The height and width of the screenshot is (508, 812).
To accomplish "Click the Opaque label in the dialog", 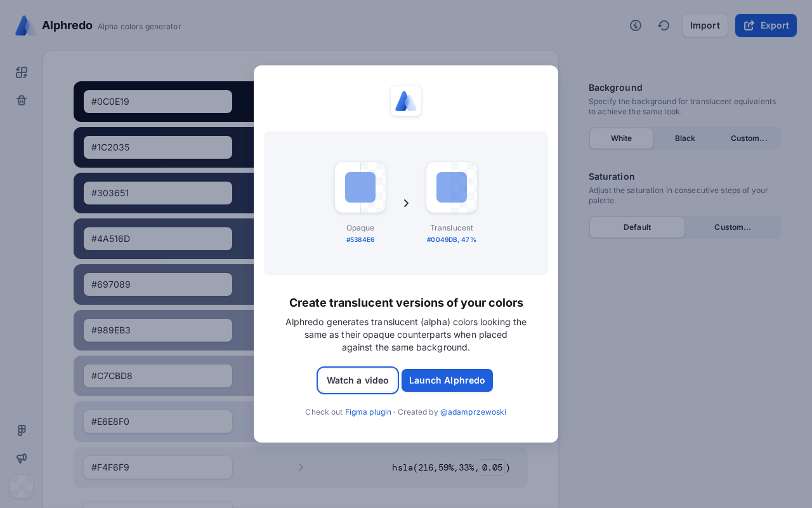I will (x=360, y=228).
